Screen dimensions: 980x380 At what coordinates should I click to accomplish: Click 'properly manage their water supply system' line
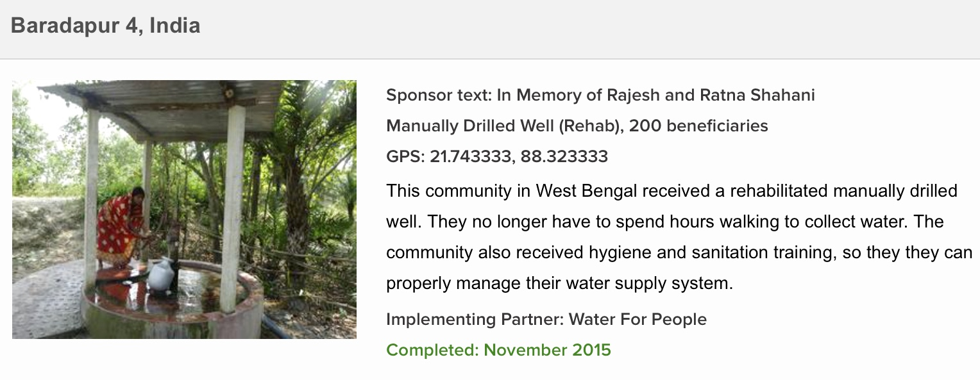(559, 283)
